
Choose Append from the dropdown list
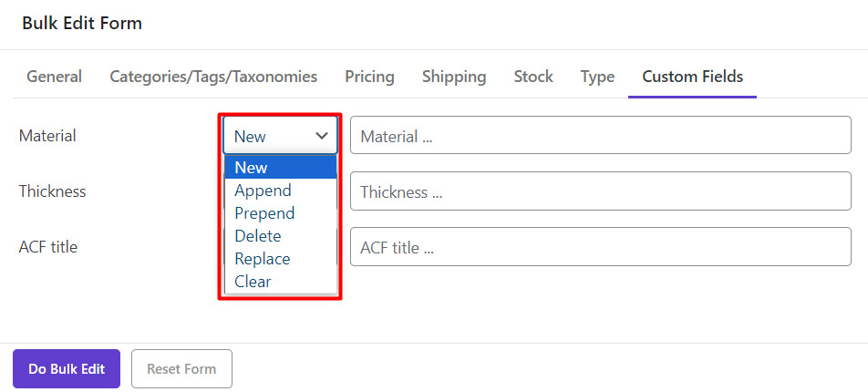point(280,191)
